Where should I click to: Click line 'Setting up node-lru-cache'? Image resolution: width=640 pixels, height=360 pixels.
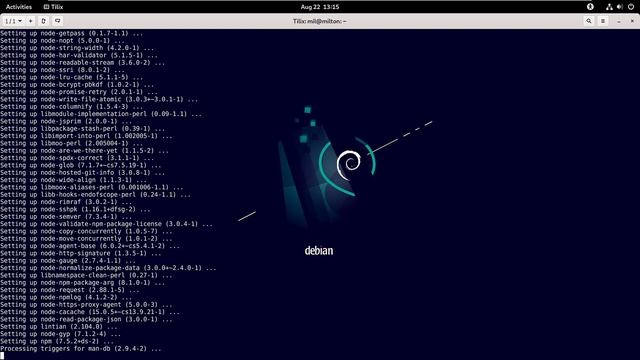(x=71, y=77)
